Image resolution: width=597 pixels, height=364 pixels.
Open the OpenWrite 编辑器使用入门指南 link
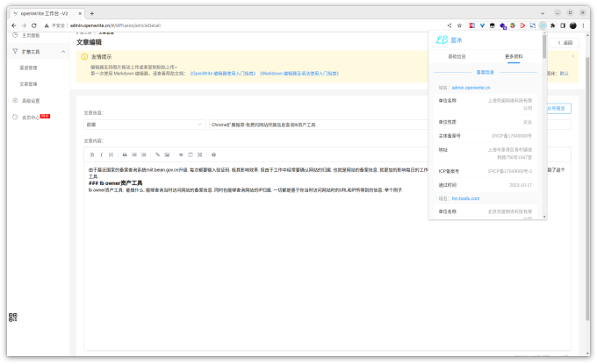coord(221,74)
